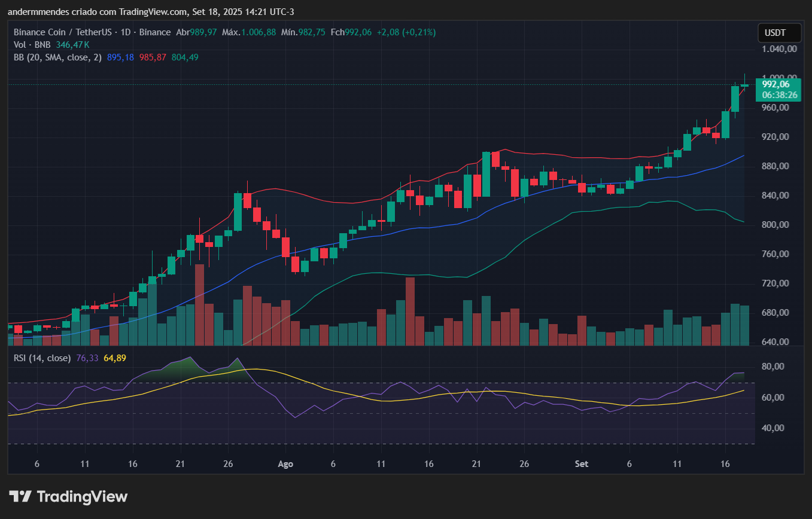Click the Ago month label on time axis

286,464
